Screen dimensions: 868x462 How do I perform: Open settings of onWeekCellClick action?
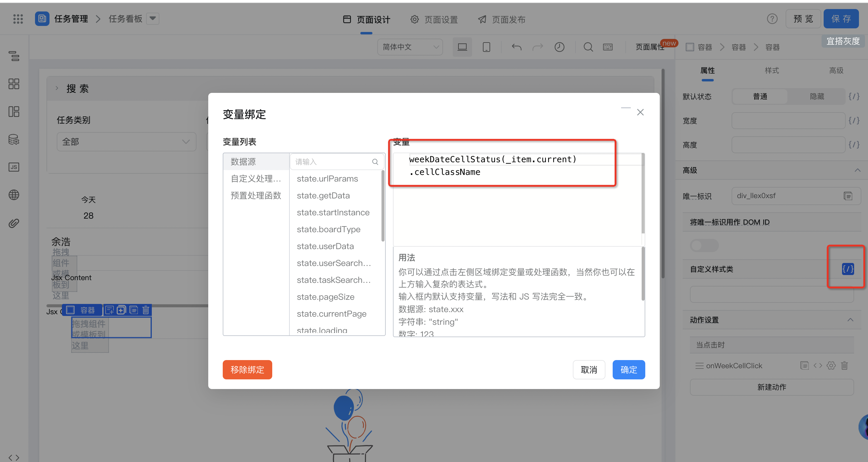[x=831, y=365]
